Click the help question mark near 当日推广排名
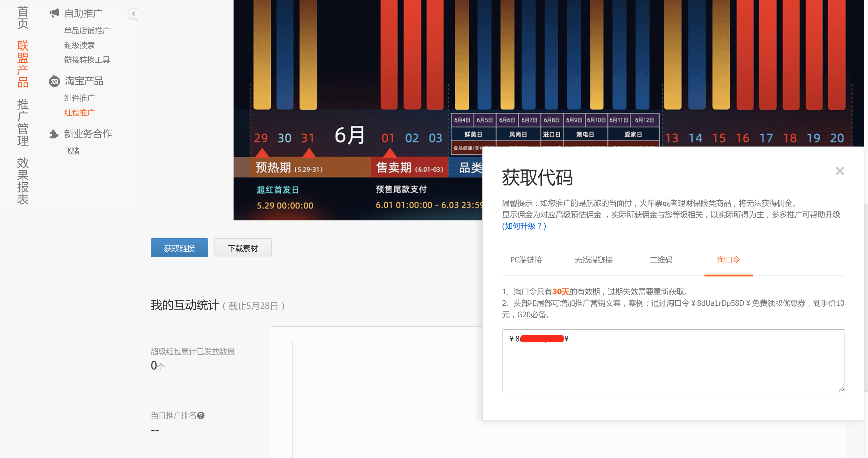This screenshot has width=868, height=458. [x=201, y=416]
